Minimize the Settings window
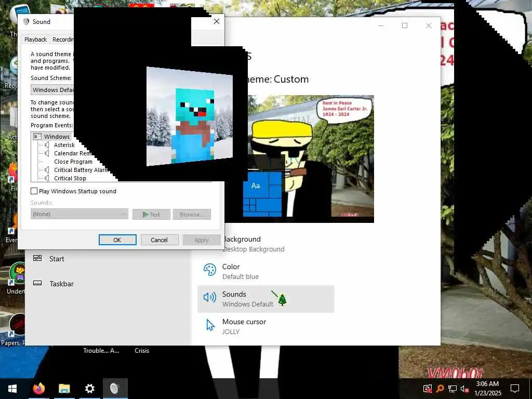Image resolution: width=532 pixels, height=399 pixels. click(x=381, y=25)
